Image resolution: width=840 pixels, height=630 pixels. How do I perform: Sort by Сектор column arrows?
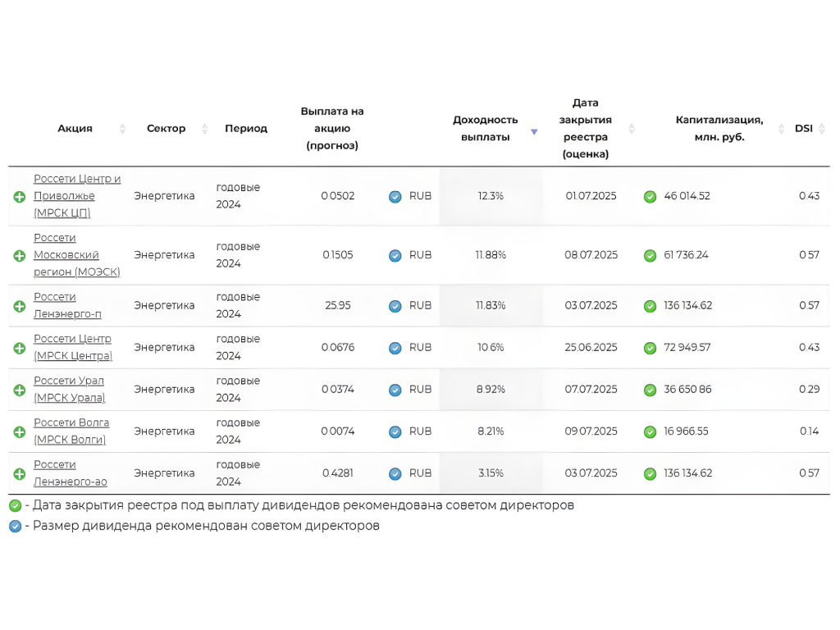click(x=205, y=129)
